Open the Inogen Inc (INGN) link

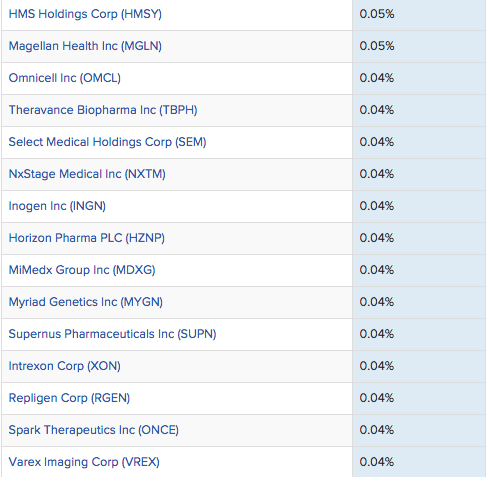click(x=57, y=206)
